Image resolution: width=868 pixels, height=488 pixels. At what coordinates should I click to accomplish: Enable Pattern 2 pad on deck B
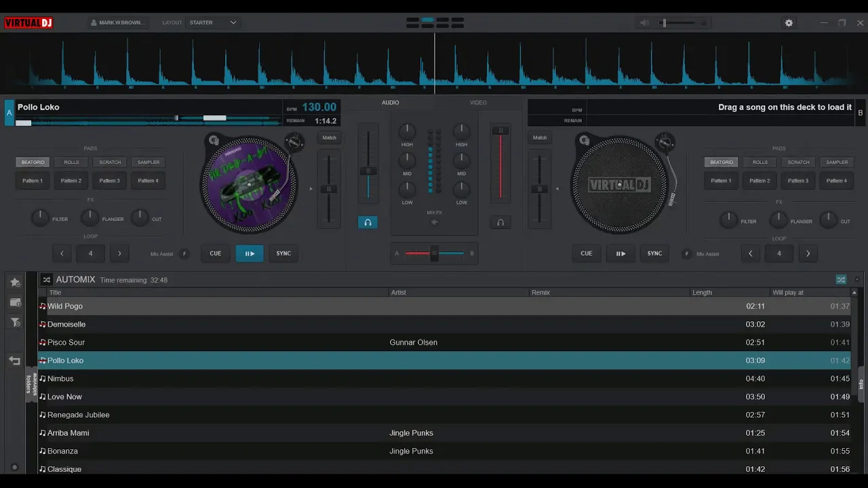[759, 181]
